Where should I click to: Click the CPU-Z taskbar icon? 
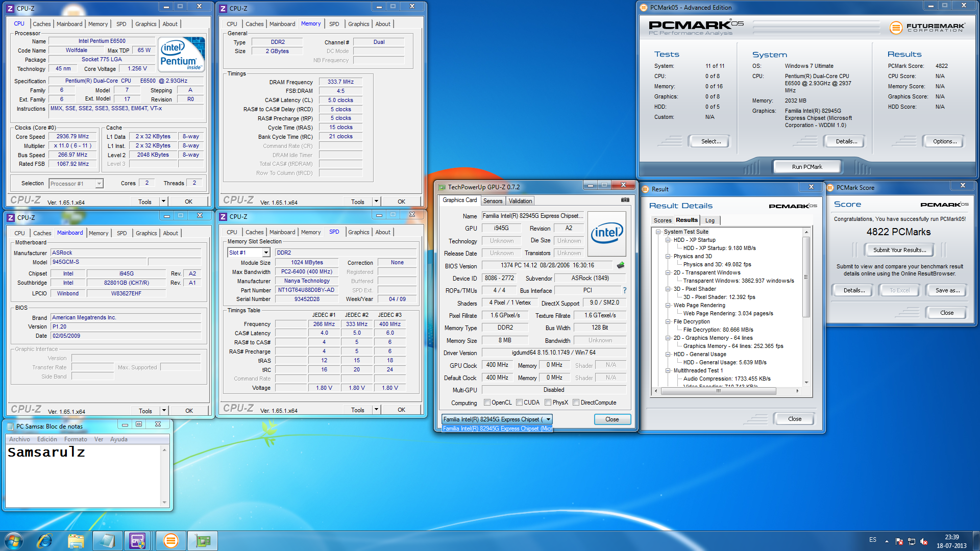[138, 541]
